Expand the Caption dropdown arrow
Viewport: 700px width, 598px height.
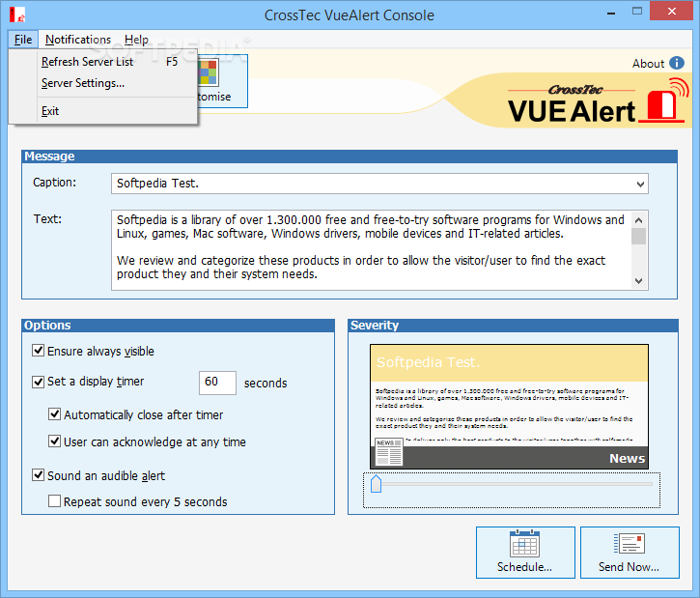(640, 184)
